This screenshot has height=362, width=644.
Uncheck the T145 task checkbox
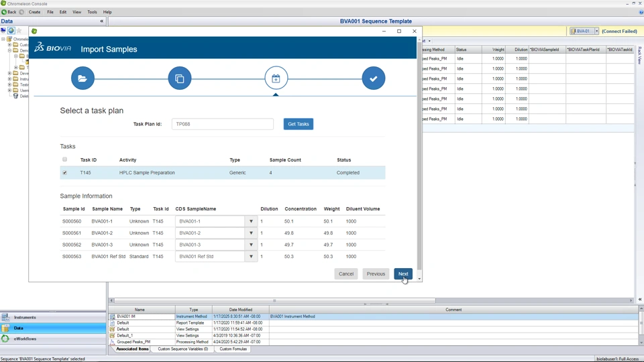(64, 173)
